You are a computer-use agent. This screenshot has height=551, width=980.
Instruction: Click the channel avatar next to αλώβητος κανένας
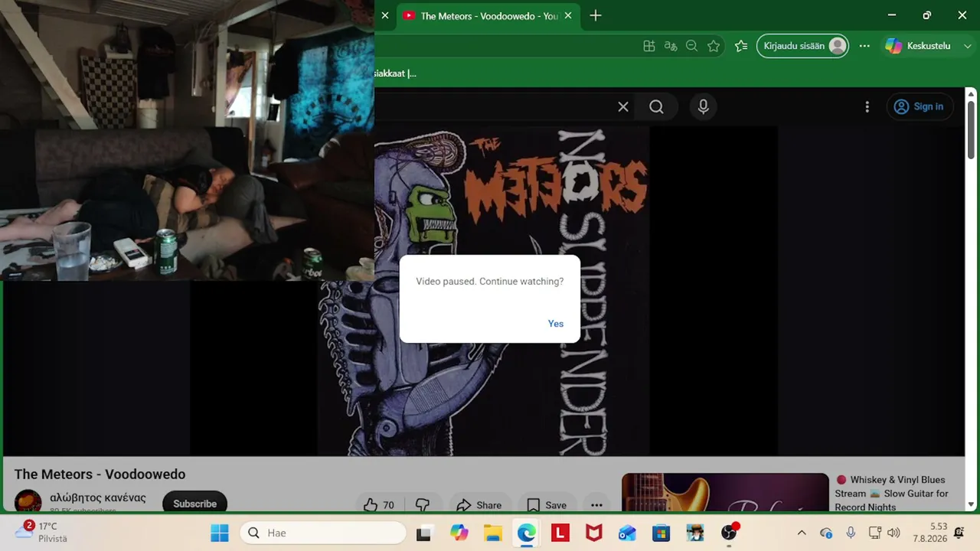pos(28,500)
